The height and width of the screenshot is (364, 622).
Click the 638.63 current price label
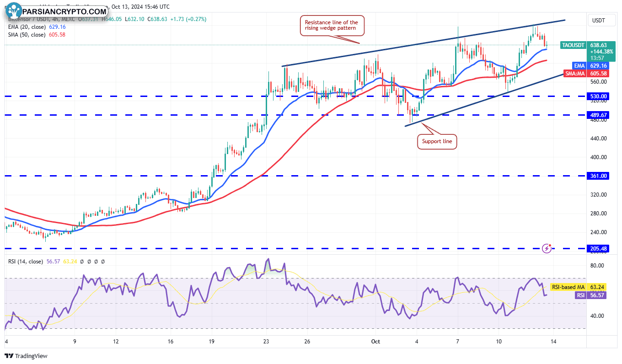(599, 45)
